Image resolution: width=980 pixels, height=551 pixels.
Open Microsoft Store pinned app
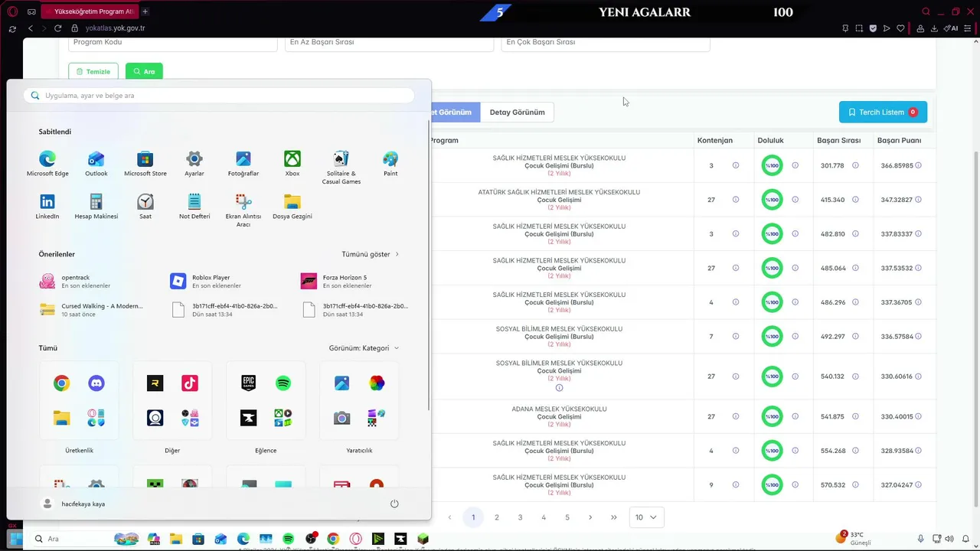point(145,164)
